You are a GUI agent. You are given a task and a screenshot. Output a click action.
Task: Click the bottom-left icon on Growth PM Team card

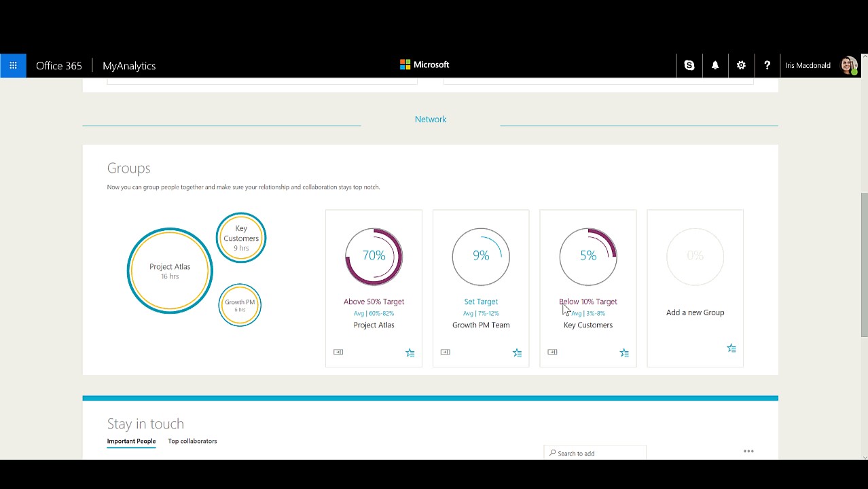[x=446, y=352]
